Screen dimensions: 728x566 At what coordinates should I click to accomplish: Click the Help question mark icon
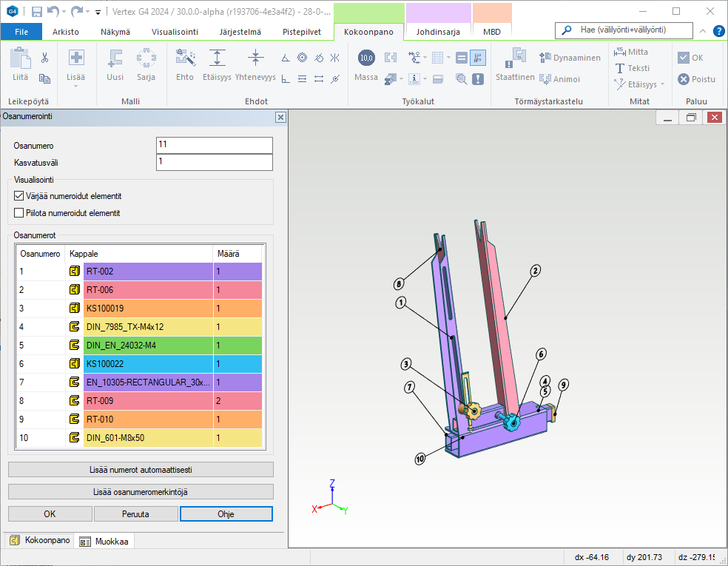point(718,31)
